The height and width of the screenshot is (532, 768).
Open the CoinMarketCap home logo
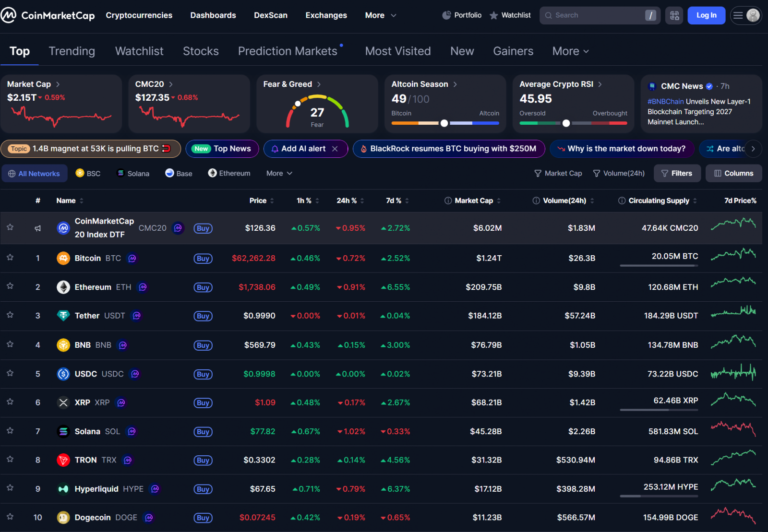click(48, 15)
